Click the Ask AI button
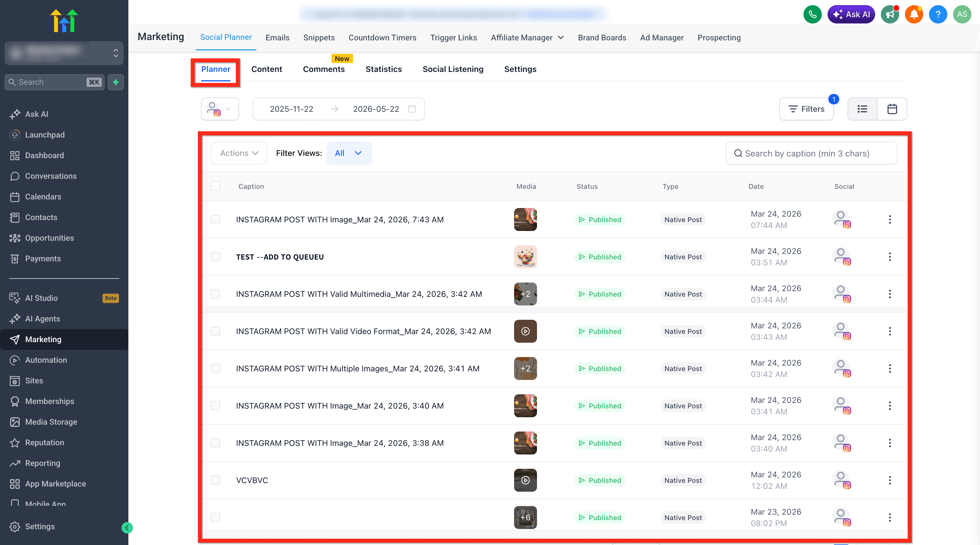This screenshot has height=545, width=980. coord(851,14)
